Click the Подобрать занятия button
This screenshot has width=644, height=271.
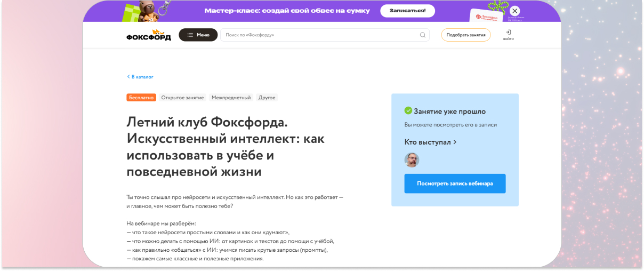(466, 35)
